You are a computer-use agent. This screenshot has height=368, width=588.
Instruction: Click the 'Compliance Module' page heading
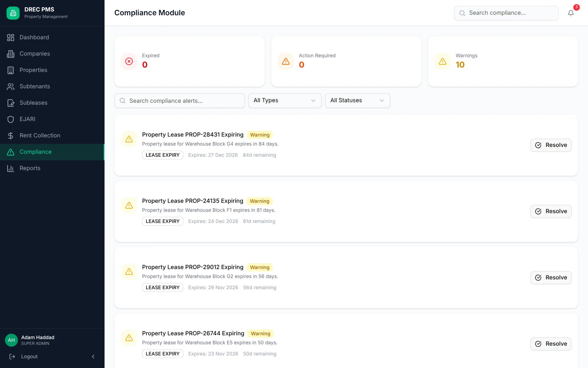(x=149, y=13)
